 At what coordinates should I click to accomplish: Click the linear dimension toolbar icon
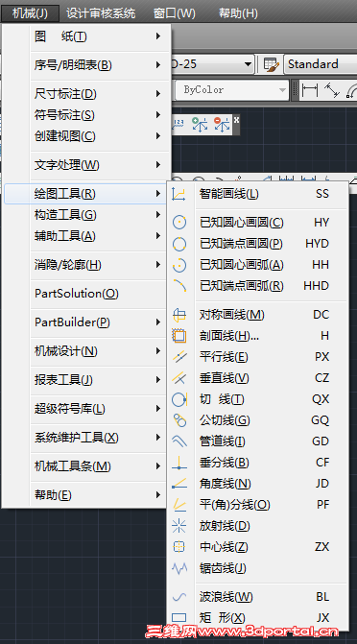(x=310, y=90)
